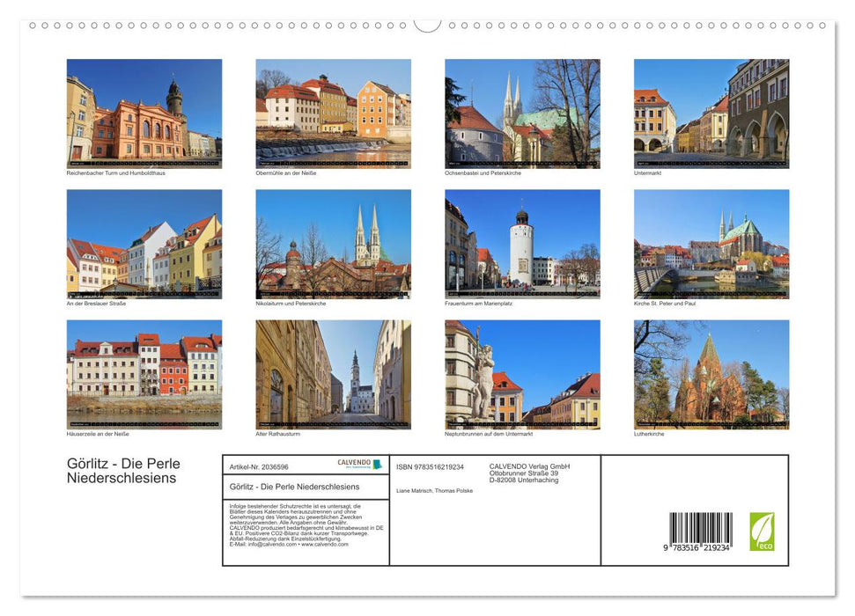Open the Kirche St. Peter und Paul image

712,242
